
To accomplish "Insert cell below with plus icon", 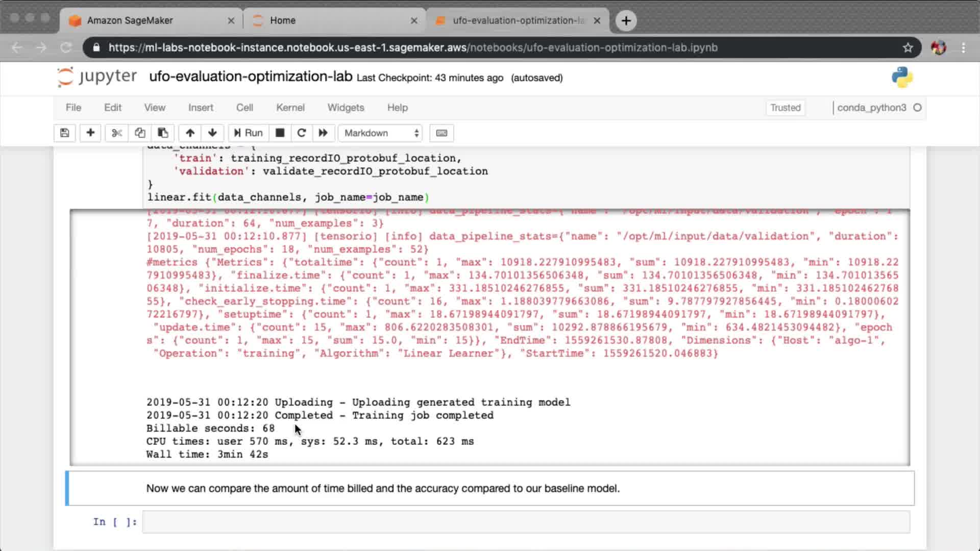I will pyautogui.click(x=90, y=133).
